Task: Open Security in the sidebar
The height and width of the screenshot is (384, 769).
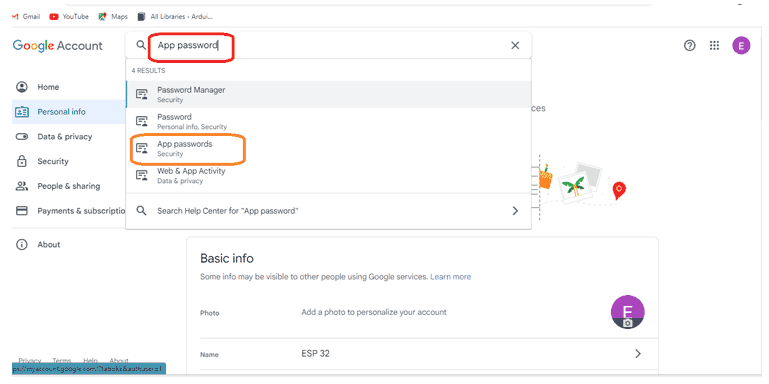Action: point(69,161)
